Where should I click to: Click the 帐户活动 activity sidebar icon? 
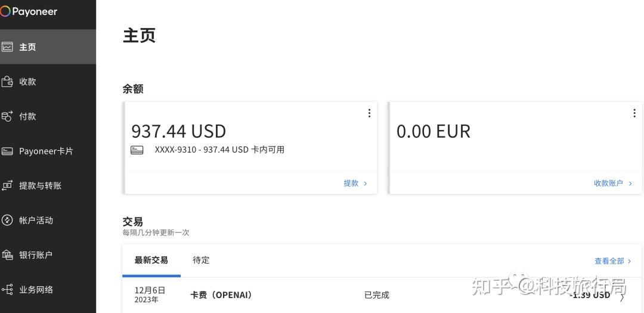pos(7,220)
